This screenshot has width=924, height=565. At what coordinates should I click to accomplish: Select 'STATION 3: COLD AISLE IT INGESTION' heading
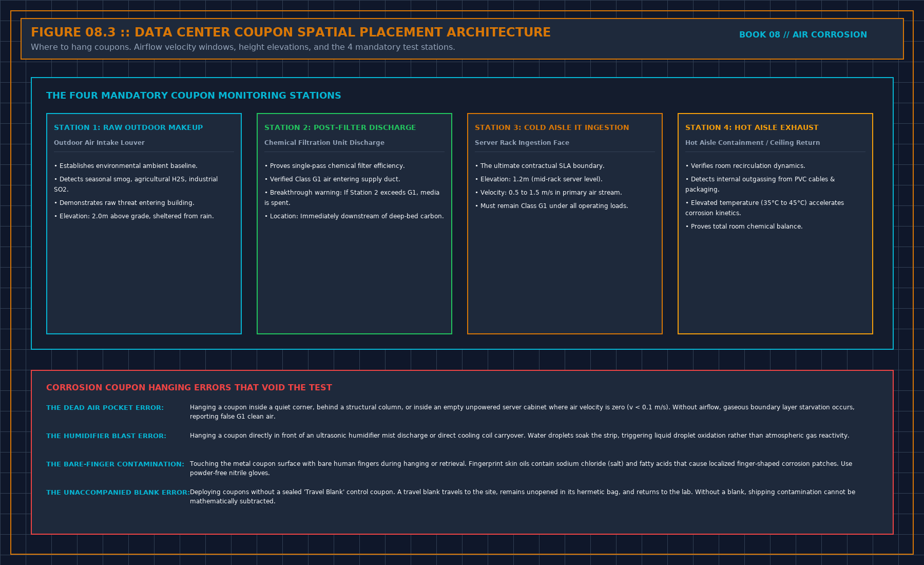552,127
